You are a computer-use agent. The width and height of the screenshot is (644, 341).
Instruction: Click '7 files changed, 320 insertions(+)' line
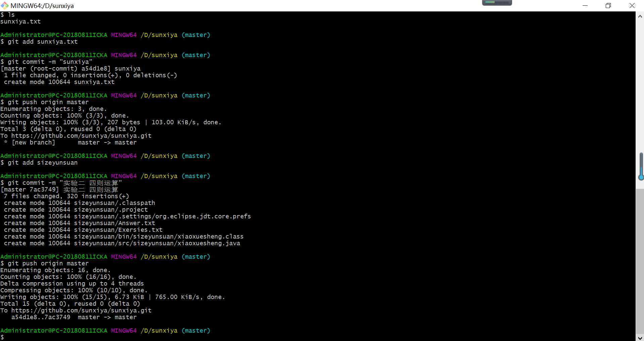[x=66, y=196]
